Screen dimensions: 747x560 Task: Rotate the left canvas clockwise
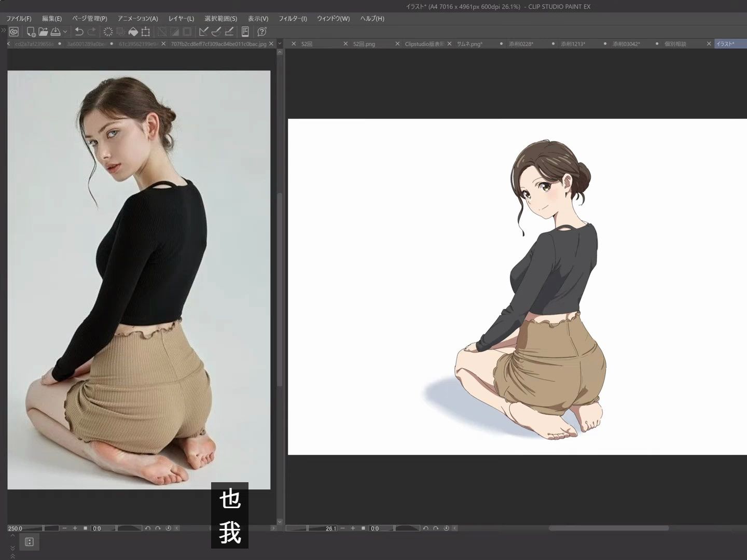click(x=158, y=528)
